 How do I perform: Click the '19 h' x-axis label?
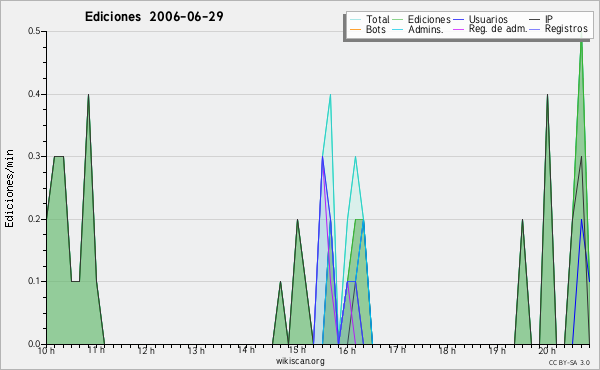(x=497, y=350)
